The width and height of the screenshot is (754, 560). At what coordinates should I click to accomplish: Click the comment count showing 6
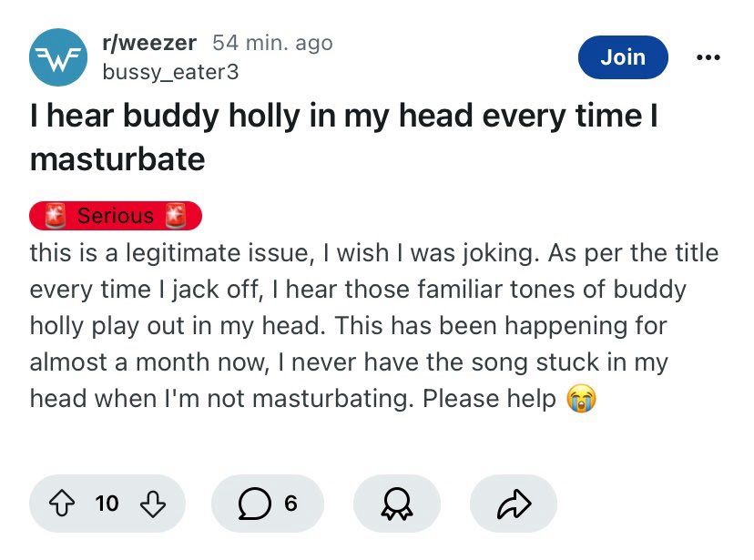pyautogui.click(x=290, y=504)
